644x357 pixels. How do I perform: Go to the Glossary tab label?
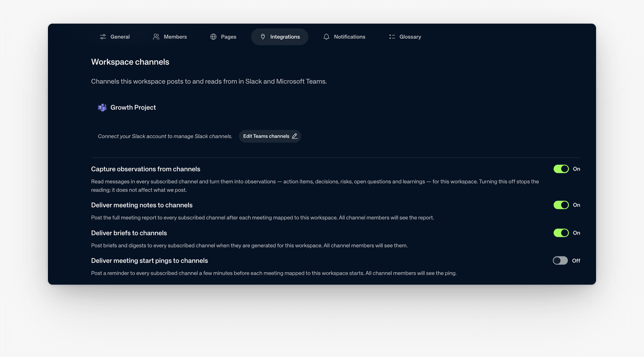tap(410, 37)
